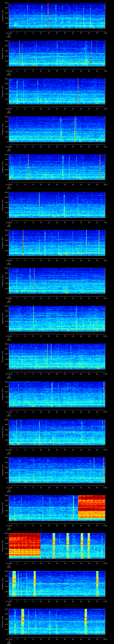Click the spectrogram panel starting at 15:06:00
114x644 pixels.
pyautogui.click(x=57, y=205)
